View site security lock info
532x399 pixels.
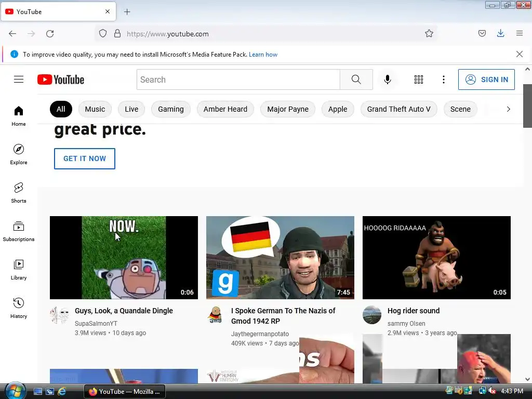pos(117,34)
